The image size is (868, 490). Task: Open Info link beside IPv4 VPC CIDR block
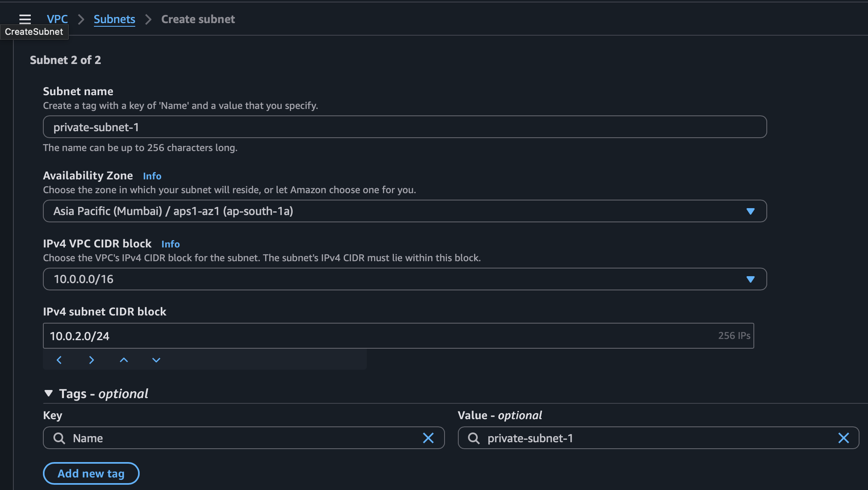pos(170,244)
